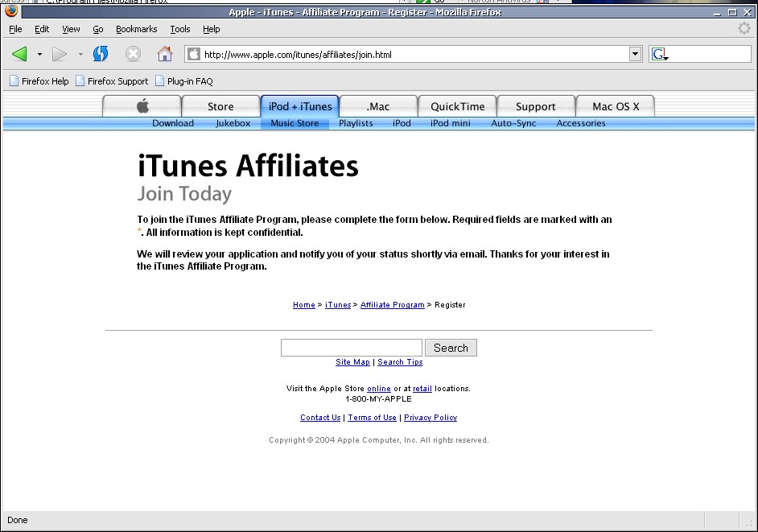The width and height of the screenshot is (758, 532).
Task: Click Download in the sub-navigation
Action: (172, 123)
